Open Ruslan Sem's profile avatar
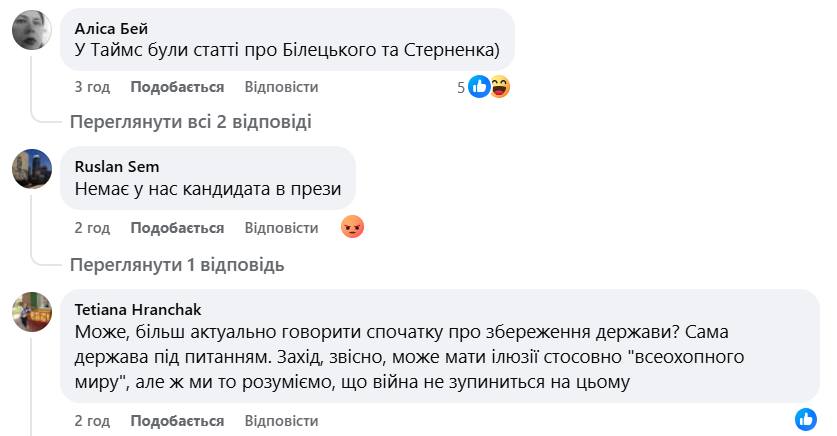This screenshot has height=436, width=837. 32,168
